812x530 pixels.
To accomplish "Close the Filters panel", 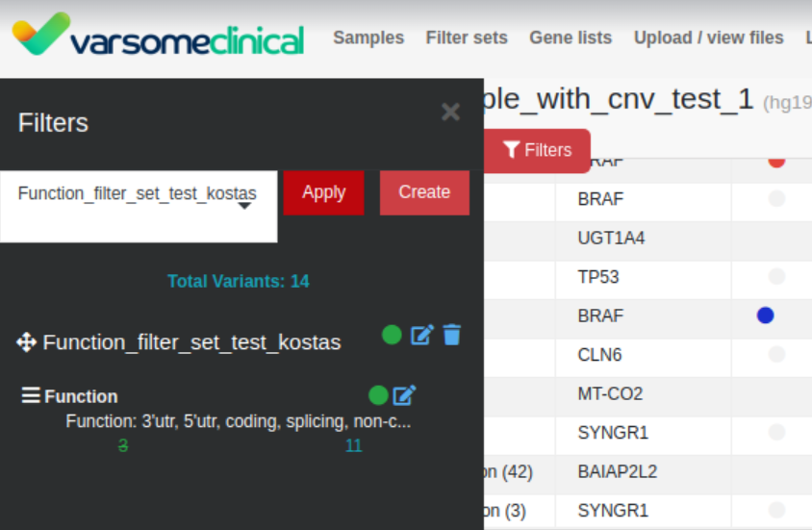I will (x=450, y=113).
